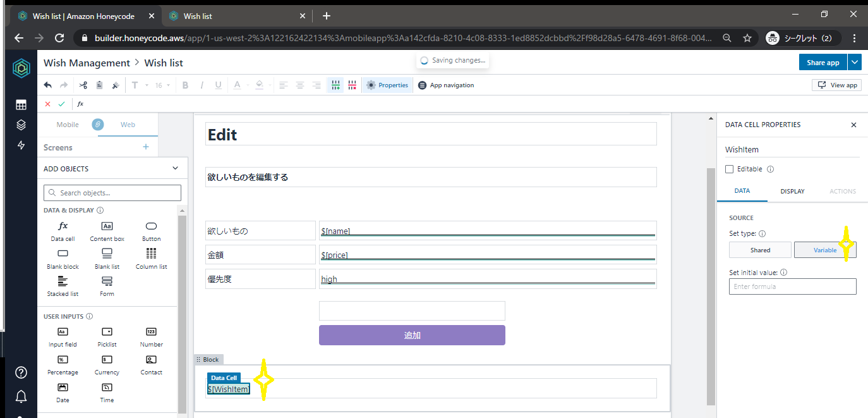The height and width of the screenshot is (418, 868).
Task: Collapse the Add Objects section
Action: point(176,169)
